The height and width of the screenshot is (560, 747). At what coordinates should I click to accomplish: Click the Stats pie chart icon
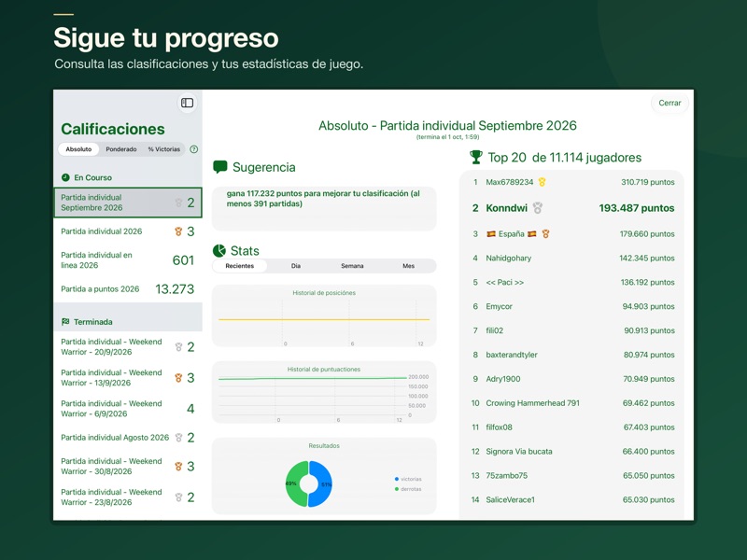coord(219,250)
